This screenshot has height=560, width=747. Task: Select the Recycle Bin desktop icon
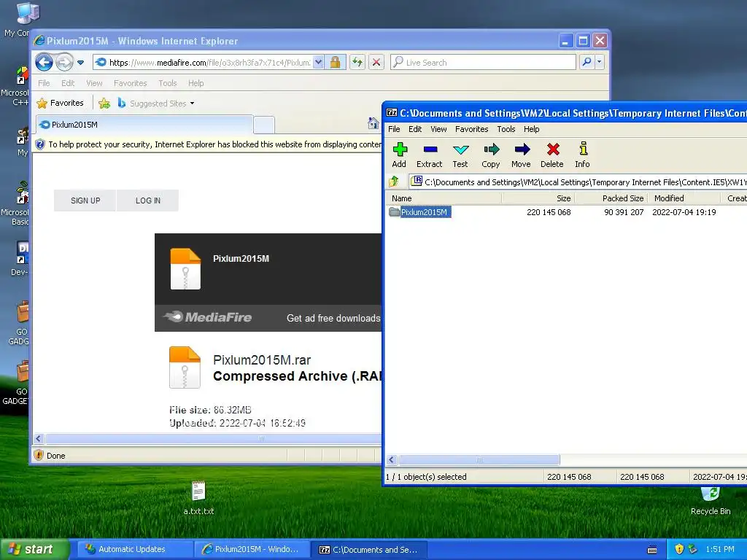(x=711, y=500)
